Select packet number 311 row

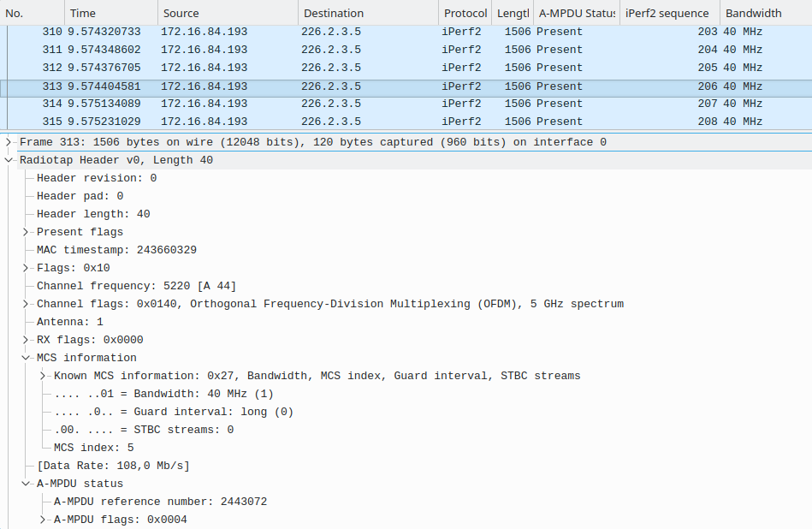coord(406,50)
